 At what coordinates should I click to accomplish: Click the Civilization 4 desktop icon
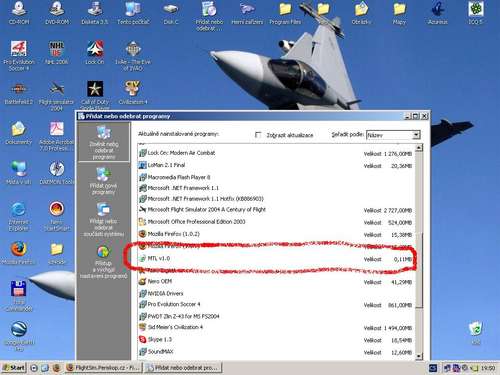pyautogui.click(x=133, y=93)
